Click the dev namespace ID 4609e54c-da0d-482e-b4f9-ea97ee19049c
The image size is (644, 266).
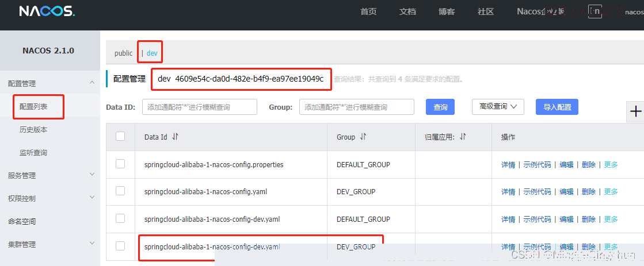(x=249, y=79)
